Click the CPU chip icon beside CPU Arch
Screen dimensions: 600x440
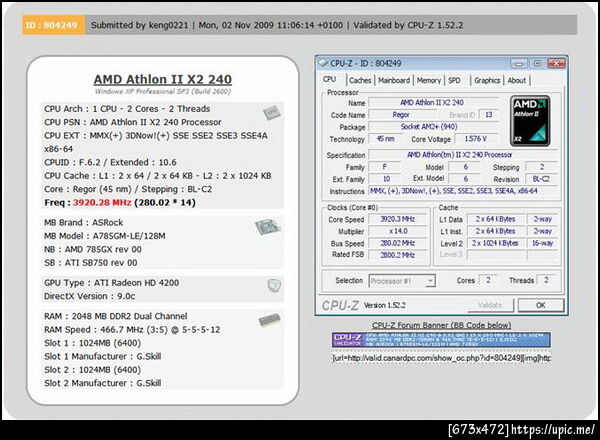(x=272, y=112)
